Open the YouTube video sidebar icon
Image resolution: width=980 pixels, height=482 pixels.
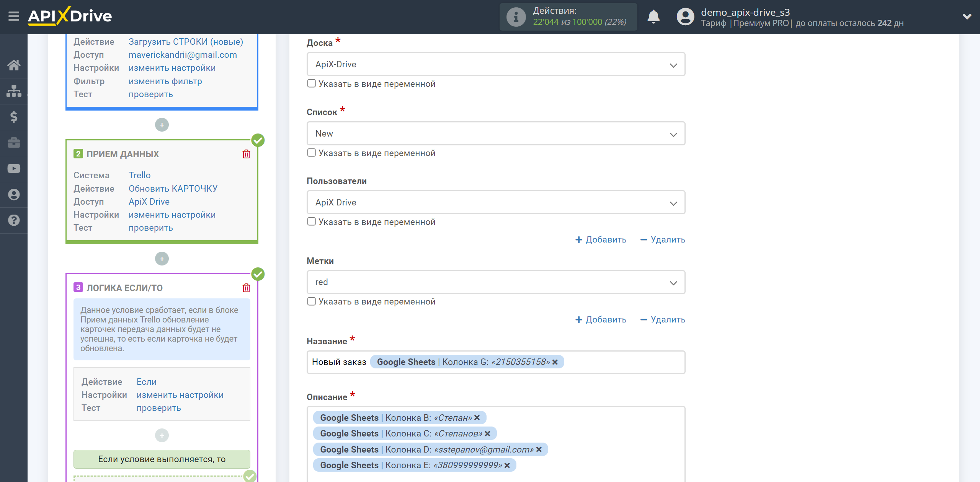click(14, 169)
